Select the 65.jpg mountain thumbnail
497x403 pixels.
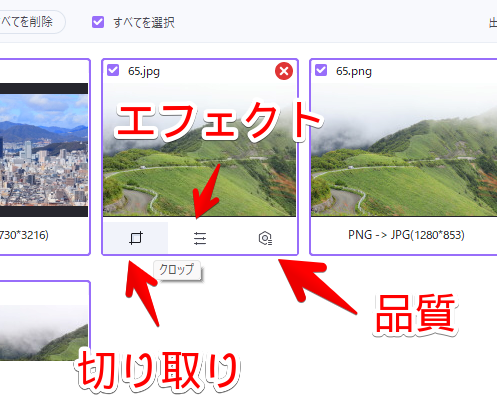(x=199, y=149)
